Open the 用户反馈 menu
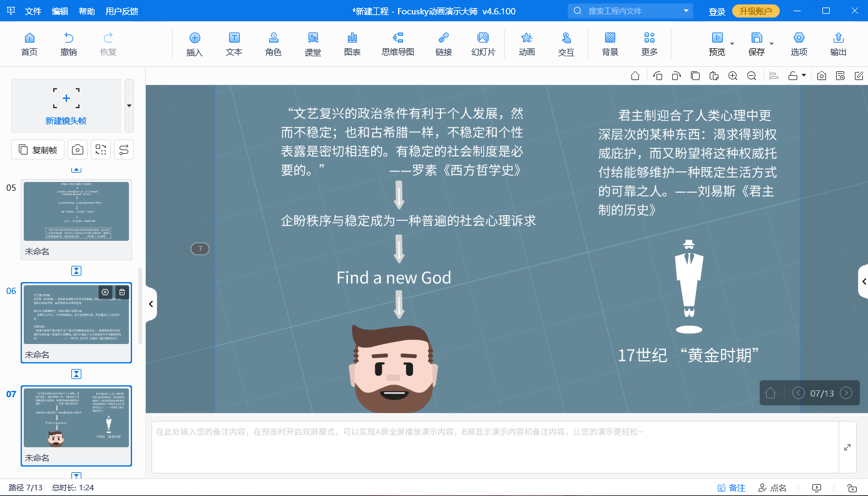The image size is (868, 496). coord(122,11)
